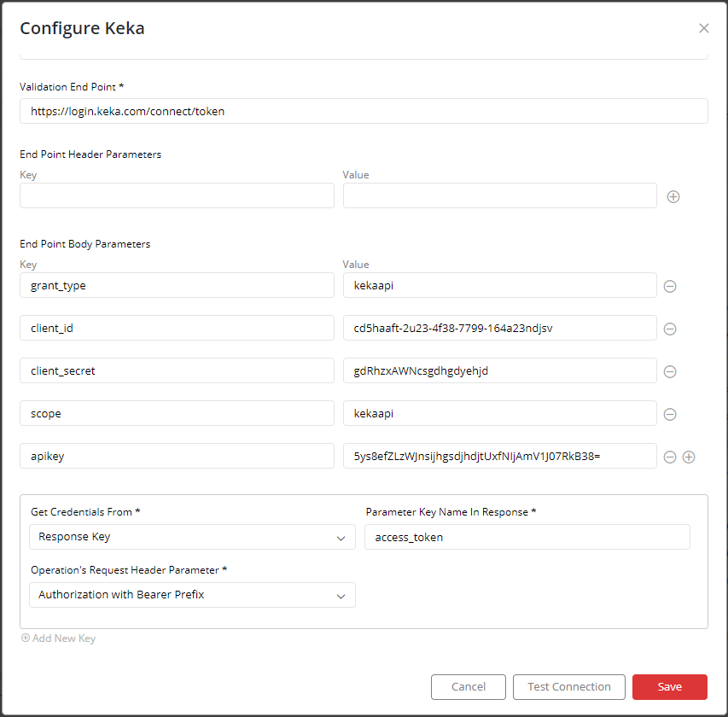This screenshot has width=728, height=717.
Task: Focus the Validation End Point URL field
Action: tap(364, 111)
